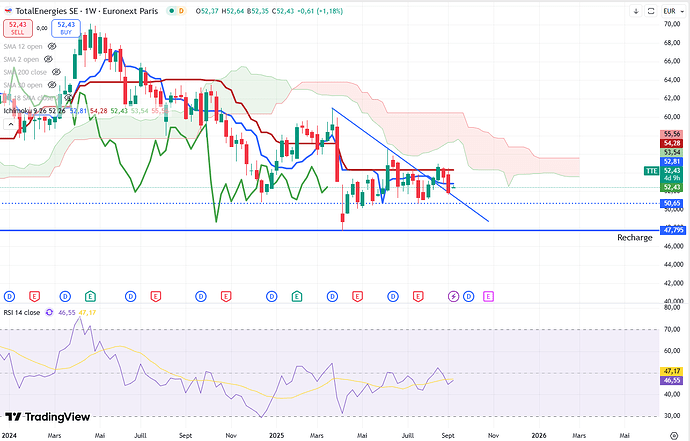Click the purple 46,55 RSI scale label

click(672, 380)
